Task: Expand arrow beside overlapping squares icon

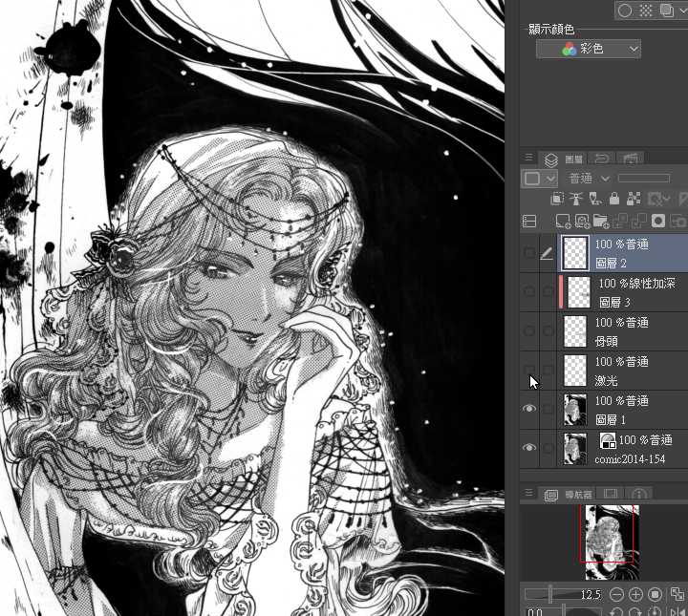Action: click(682, 11)
